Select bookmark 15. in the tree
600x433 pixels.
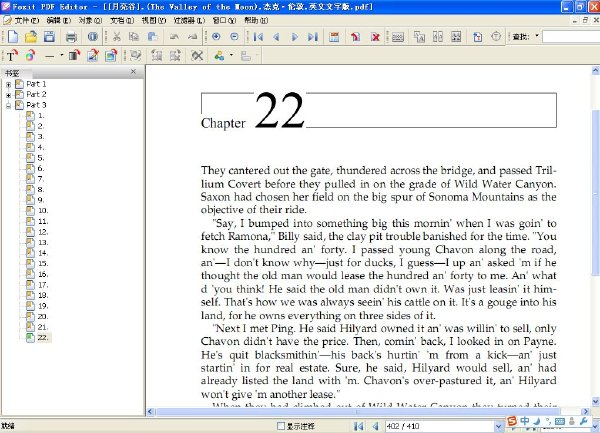pos(42,264)
